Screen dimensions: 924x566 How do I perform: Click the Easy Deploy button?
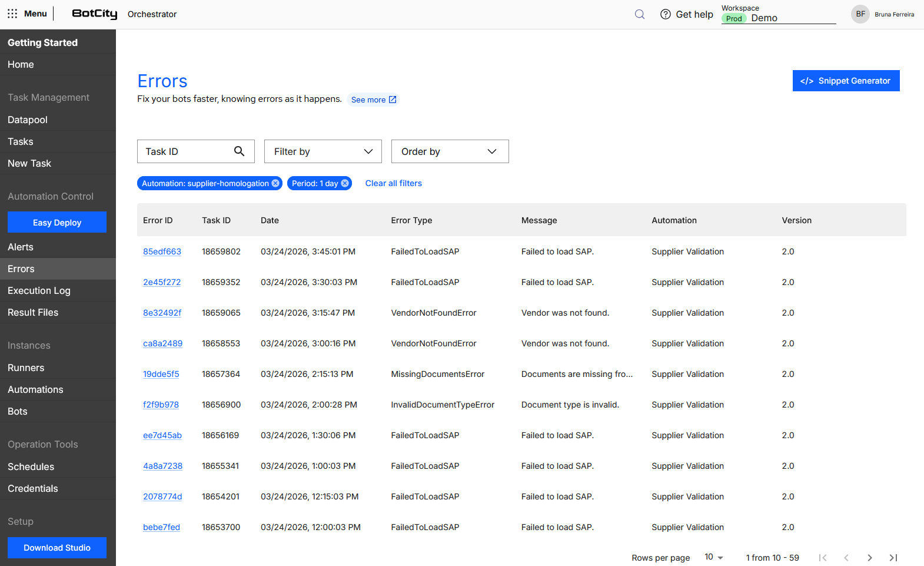(x=57, y=223)
